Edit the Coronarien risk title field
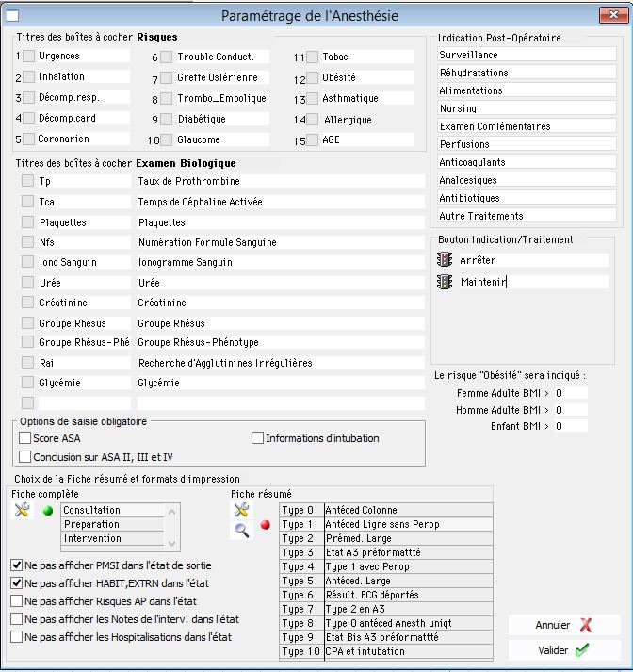633x672 pixels. (x=84, y=139)
